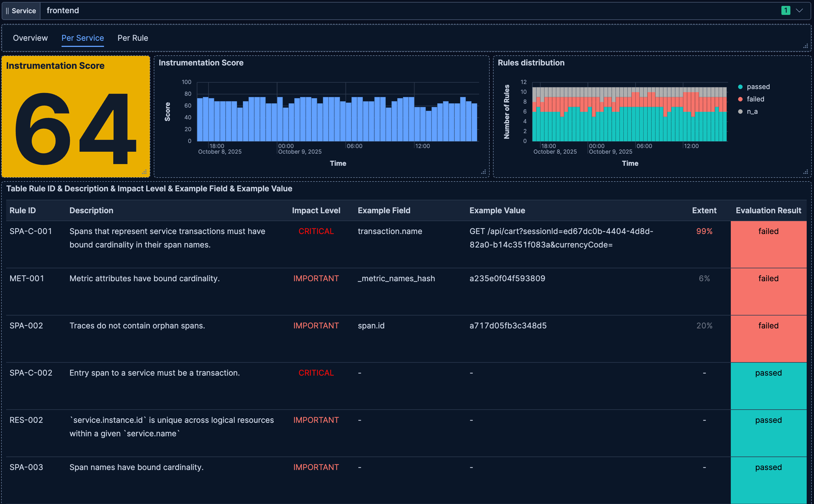Click the Rule ID column header

pos(22,210)
